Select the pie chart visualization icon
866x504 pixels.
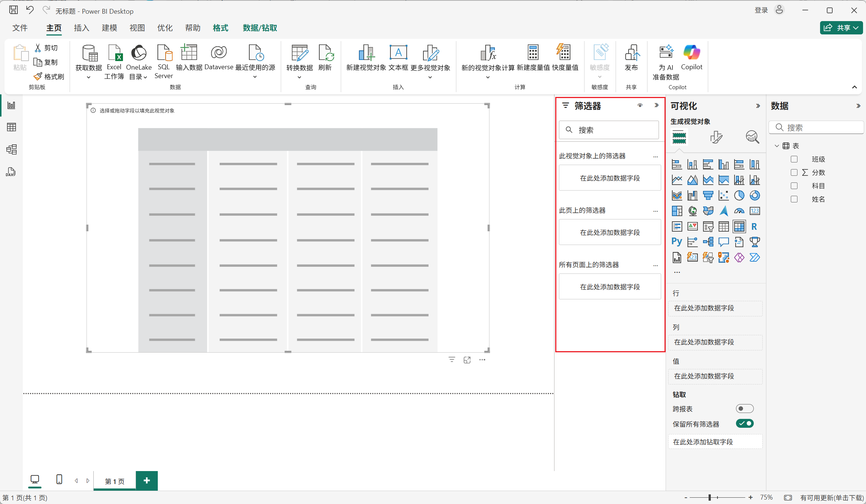coord(739,195)
